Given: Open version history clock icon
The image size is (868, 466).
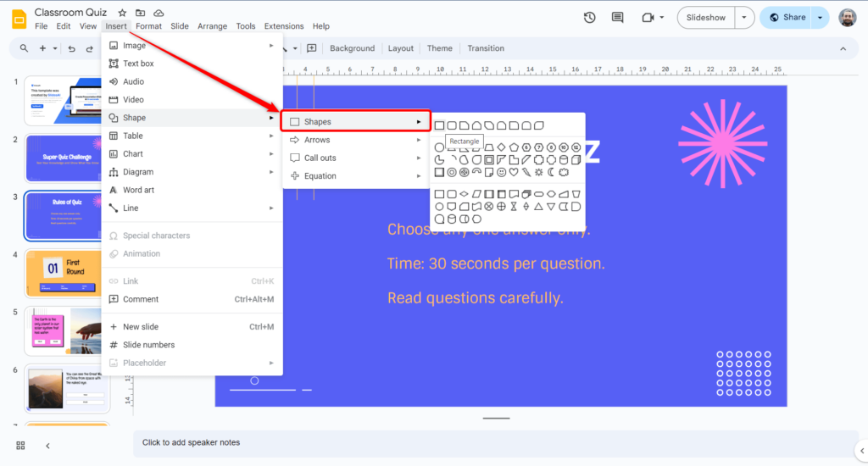Looking at the screenshot, I should point(590,17).
